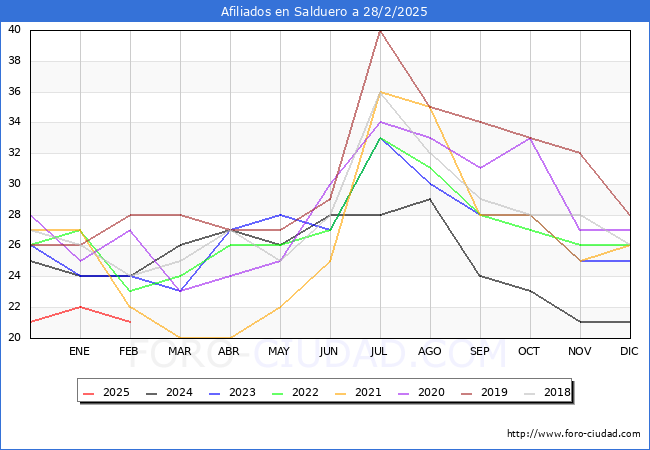650x450 pixels.
Task: Click the FEB month axis label
Action: [129, 351]
